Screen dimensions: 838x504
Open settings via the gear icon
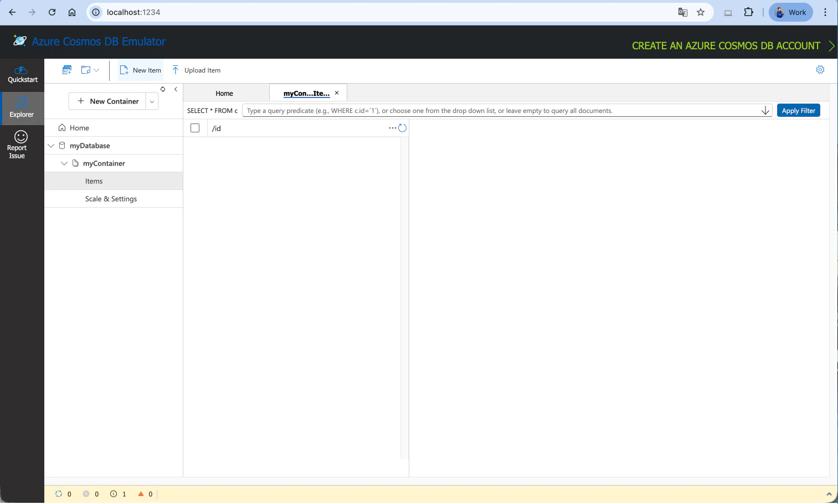820,69
